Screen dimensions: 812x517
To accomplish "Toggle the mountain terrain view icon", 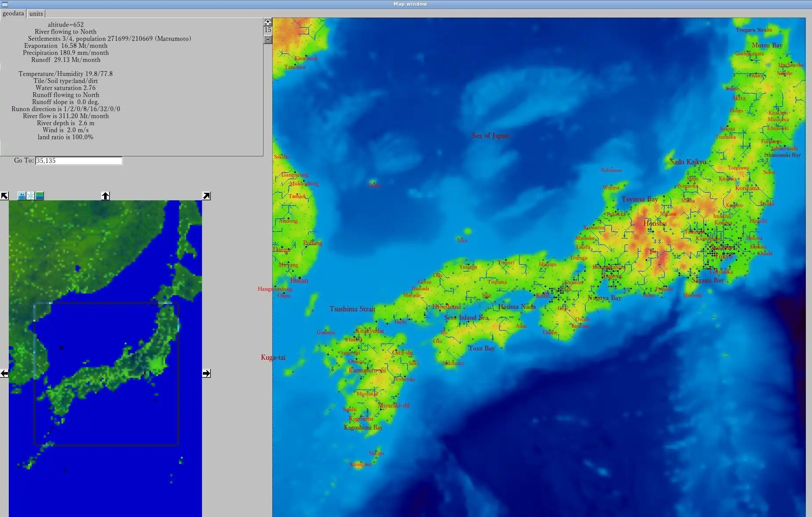I will coord(22,196).
